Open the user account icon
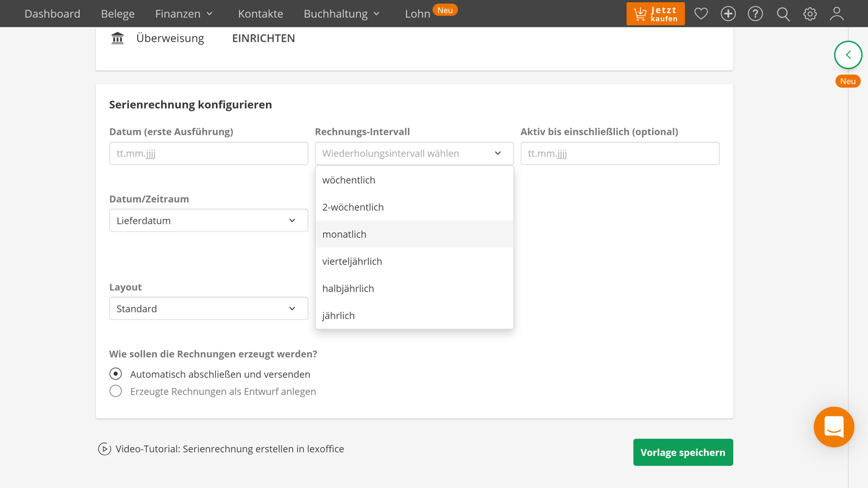Image resolution: width=868 pixels, height=488 pixels. coord(837,14)
